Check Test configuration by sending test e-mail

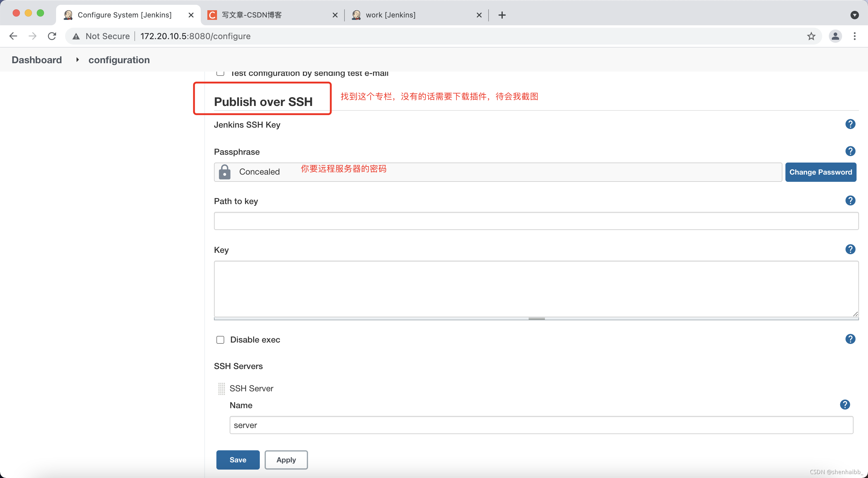(220, 73)
